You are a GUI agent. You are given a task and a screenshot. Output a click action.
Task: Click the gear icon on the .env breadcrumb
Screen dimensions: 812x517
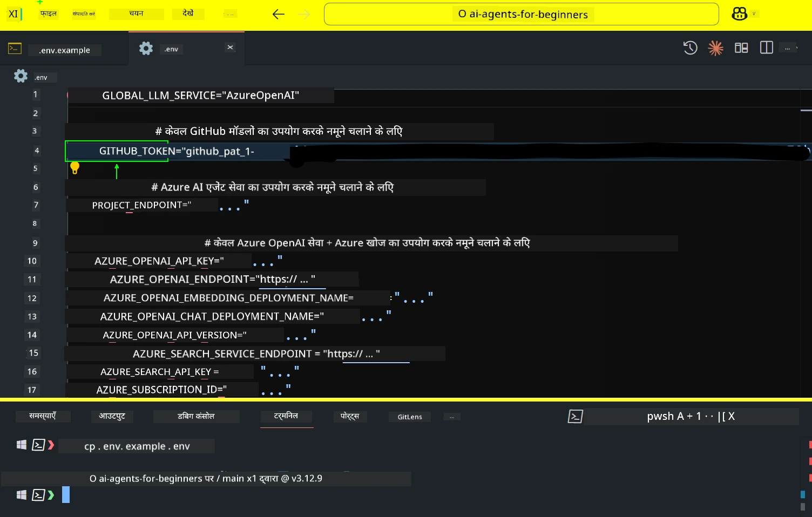tap(21, 76)
